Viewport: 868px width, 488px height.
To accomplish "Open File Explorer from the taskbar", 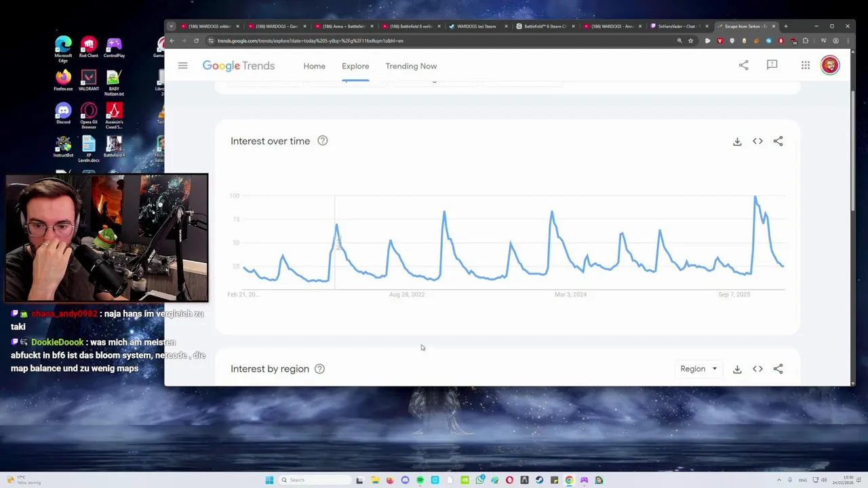I will pyautogui.click(x=375, y=481).
